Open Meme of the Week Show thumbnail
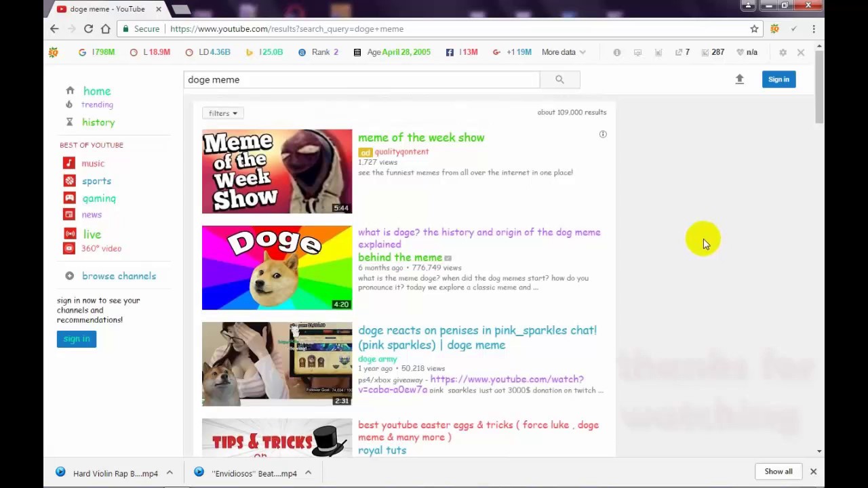 pos(277,171)
